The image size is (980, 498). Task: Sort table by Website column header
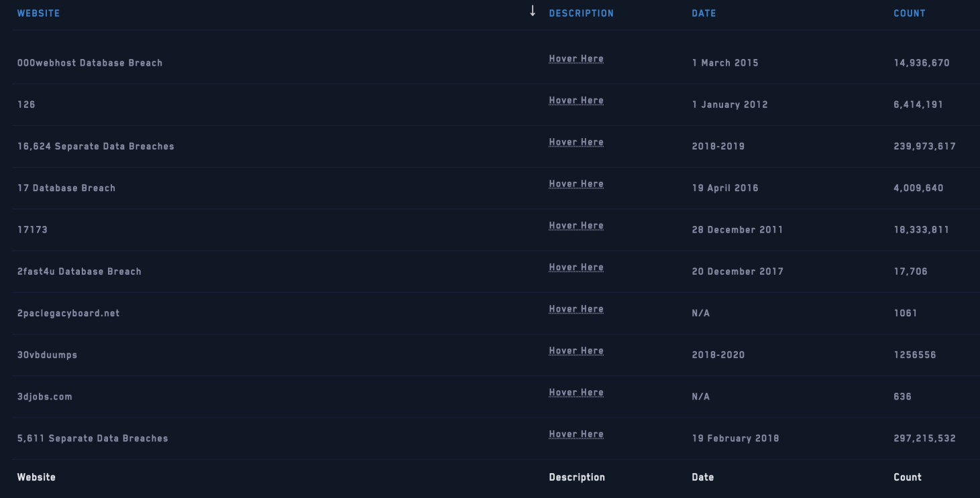(38, 13)
